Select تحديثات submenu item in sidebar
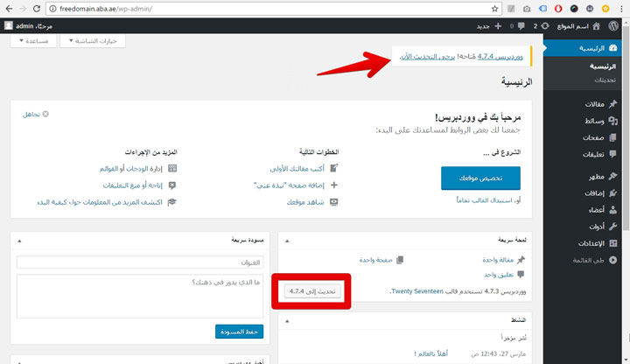Screen dimensions: 630x364 (x=605, y=80)
